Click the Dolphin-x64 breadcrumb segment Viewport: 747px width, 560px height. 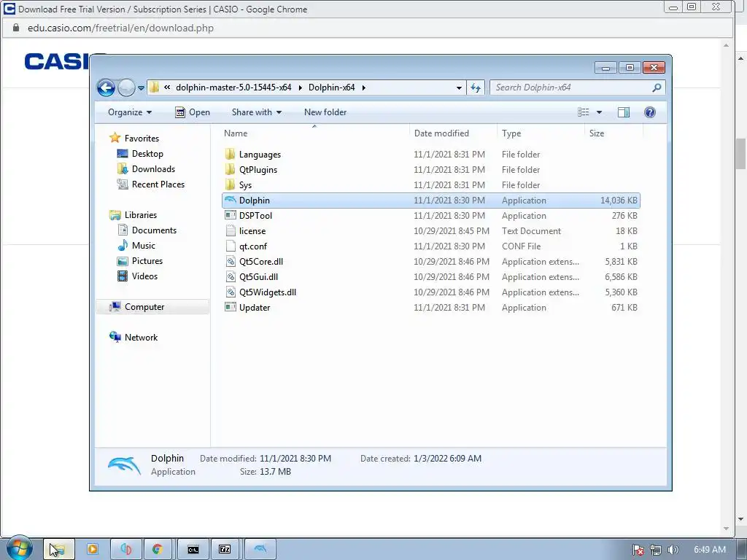332,87
